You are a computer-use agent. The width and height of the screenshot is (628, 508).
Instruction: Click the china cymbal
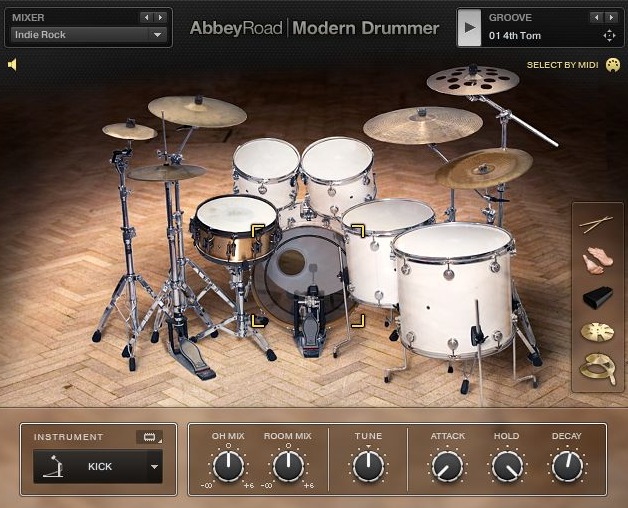click(x=484, y=169)
